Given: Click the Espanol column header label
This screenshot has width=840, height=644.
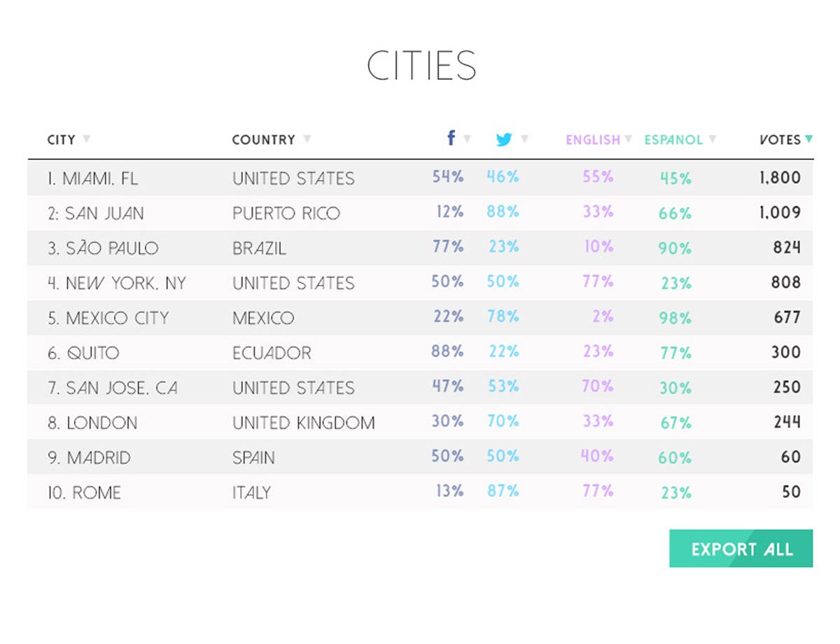Looking at the screenshot, I should coord(673,139).
